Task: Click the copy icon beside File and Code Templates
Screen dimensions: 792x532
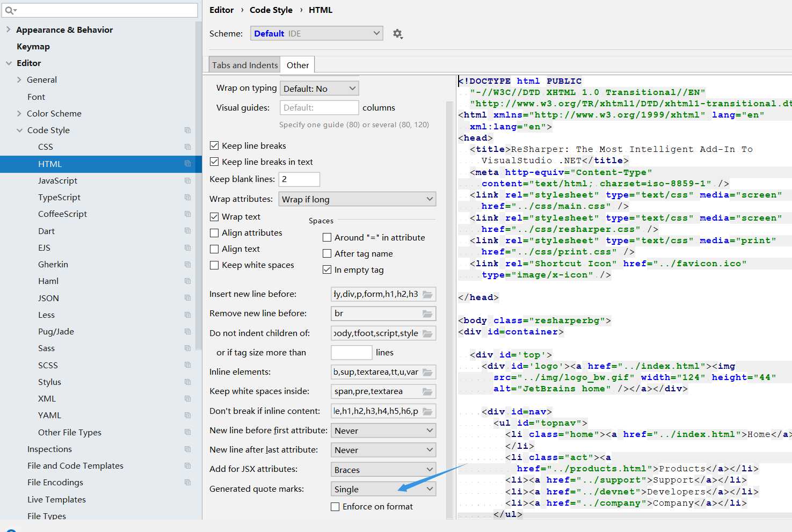Action: (x=187, y=465)
